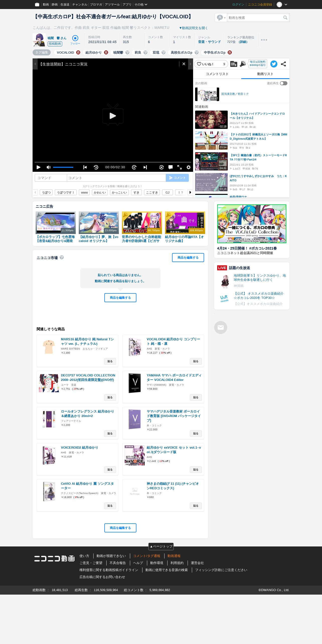This screenshot has height=644, width=322.
Task: Follow the uploader via star icon
Action: [x=75, y=38]
